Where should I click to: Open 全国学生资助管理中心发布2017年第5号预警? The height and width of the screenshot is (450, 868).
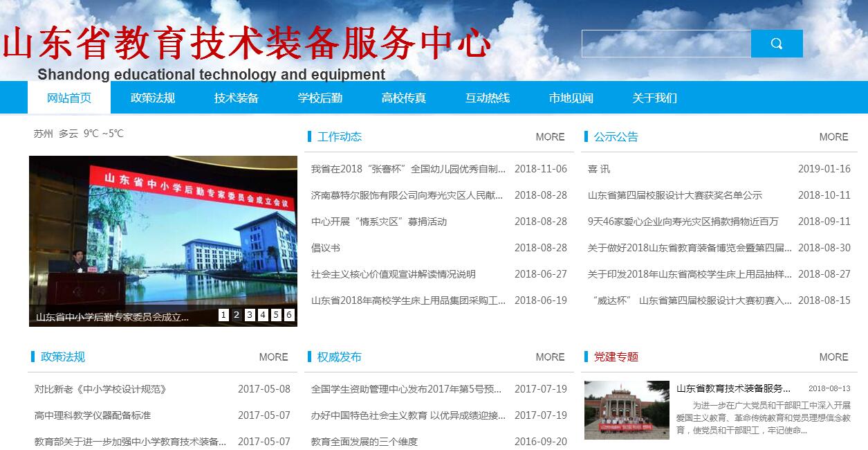[407, 389]
